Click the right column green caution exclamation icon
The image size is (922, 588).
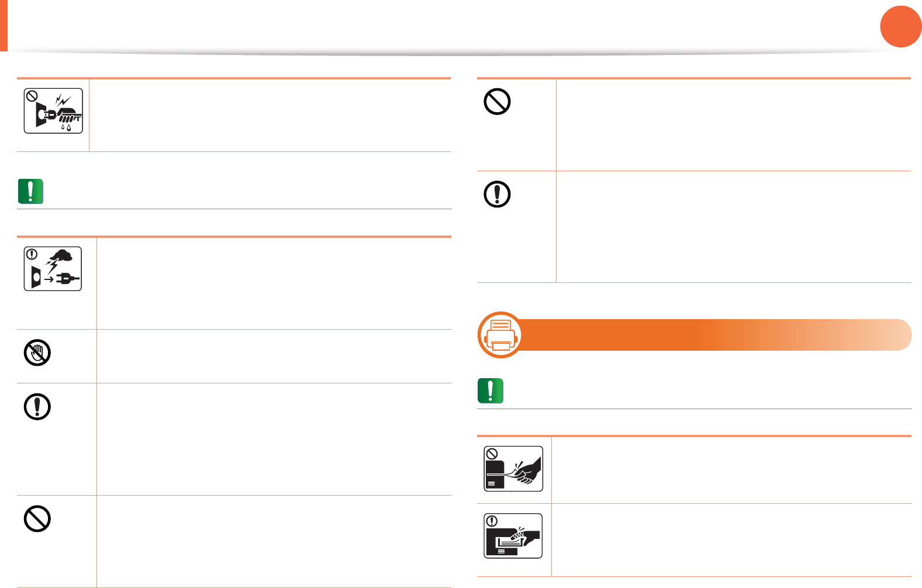click(x=491, y=391)
